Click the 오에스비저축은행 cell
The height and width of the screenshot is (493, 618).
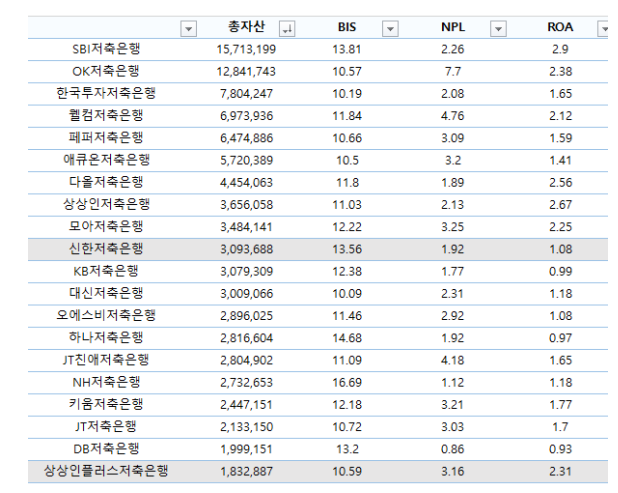[106, 315]
